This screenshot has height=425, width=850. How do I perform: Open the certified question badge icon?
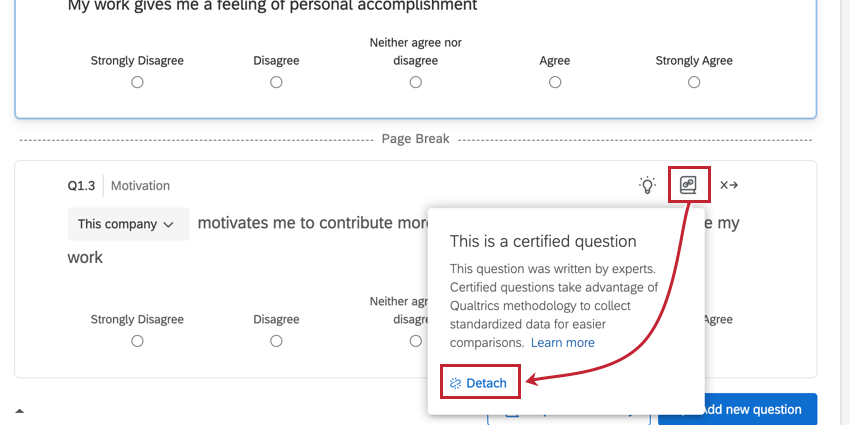click(688, 185)
